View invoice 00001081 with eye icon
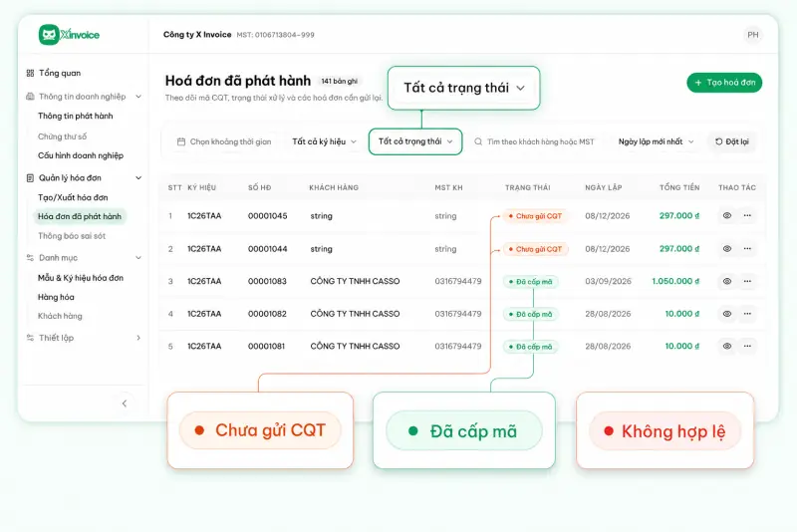 (x=727, y=346)
